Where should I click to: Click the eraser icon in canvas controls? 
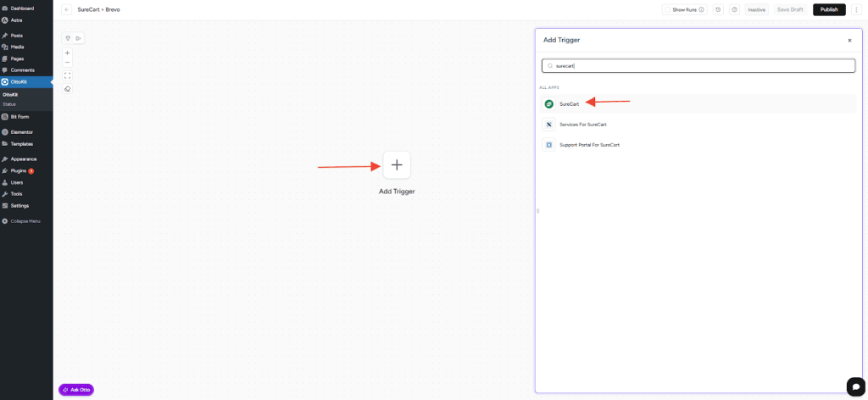(68, 88)
